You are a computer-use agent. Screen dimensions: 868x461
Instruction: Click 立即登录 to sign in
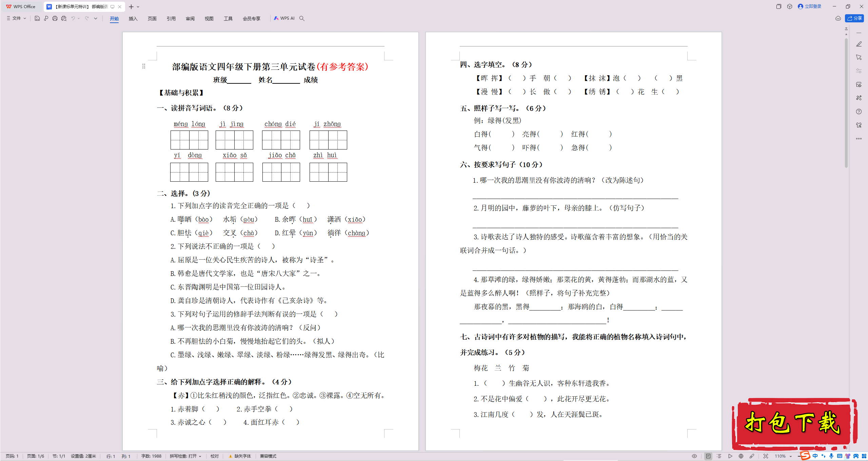[x=810, y=6]
